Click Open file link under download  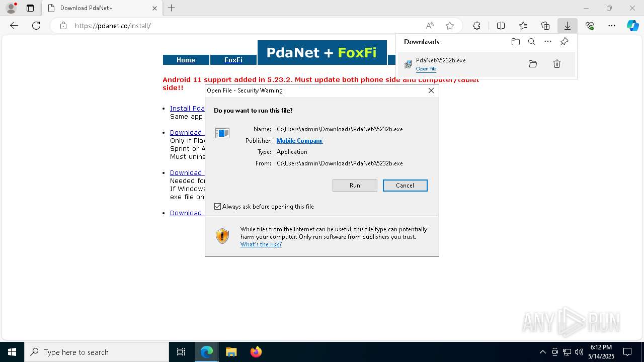pos(426,69)
